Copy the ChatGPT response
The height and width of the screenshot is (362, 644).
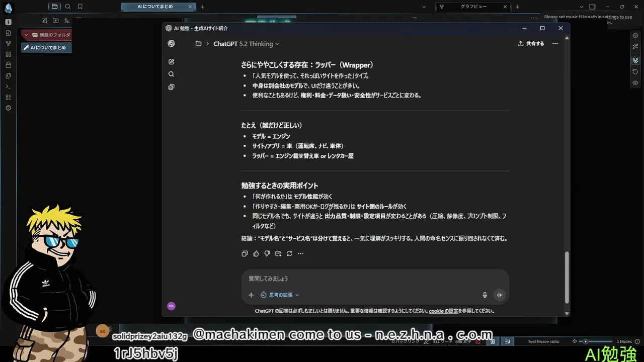(x=245, y=253)
